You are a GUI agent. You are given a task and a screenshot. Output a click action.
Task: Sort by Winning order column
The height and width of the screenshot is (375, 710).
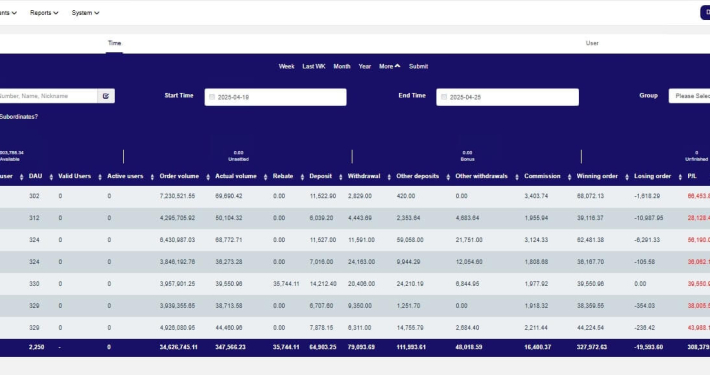click(597, 176)
